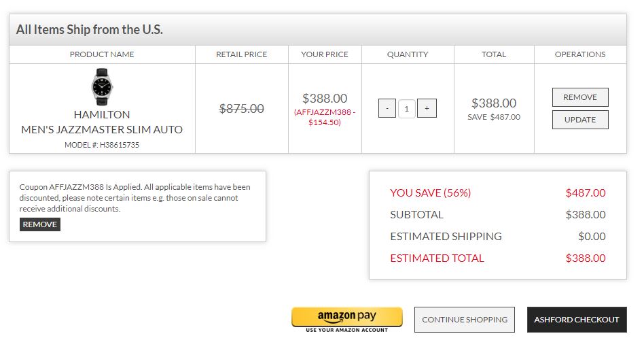Click the model number H38615735 text
Viewport: 644px width, 353px height.
pyautogui.click(x=102, y=145)
